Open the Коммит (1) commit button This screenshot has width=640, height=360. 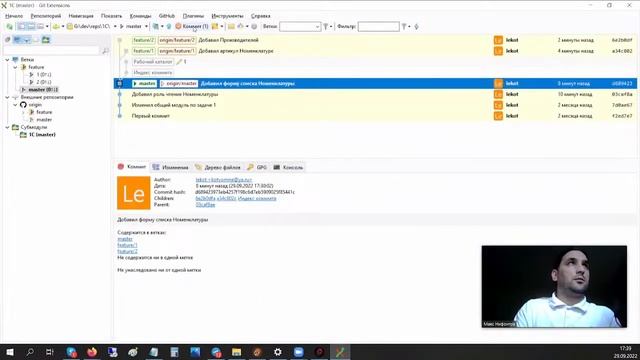point(192,27)
